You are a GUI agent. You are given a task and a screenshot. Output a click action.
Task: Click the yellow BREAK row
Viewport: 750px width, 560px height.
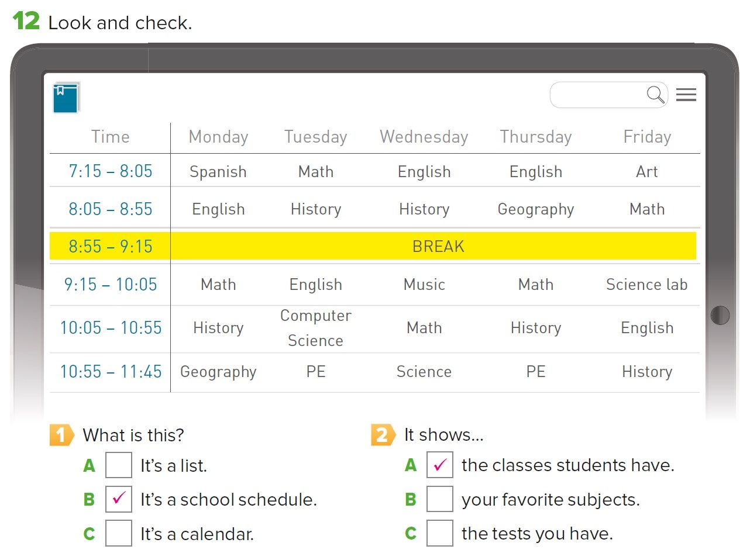(x=438, y=246)
